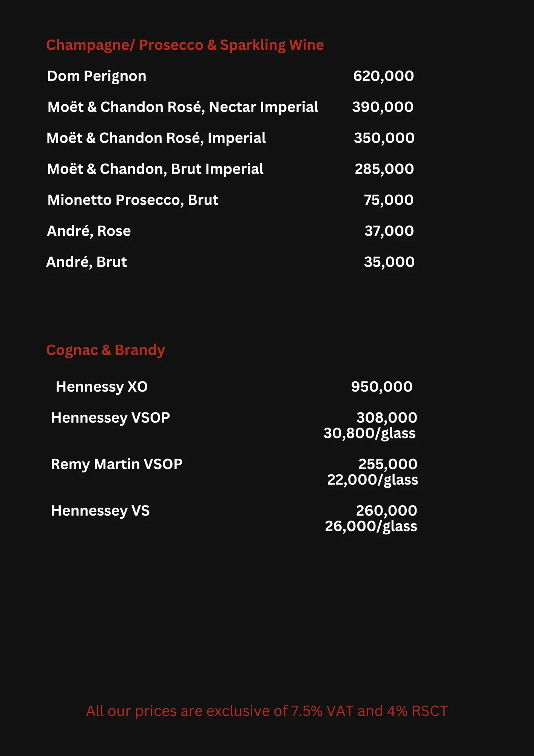The height and width of the screenshot is (756, 534).
Task: Click the Cognac & Brandy heading
Action: click(x=105, y=350)
